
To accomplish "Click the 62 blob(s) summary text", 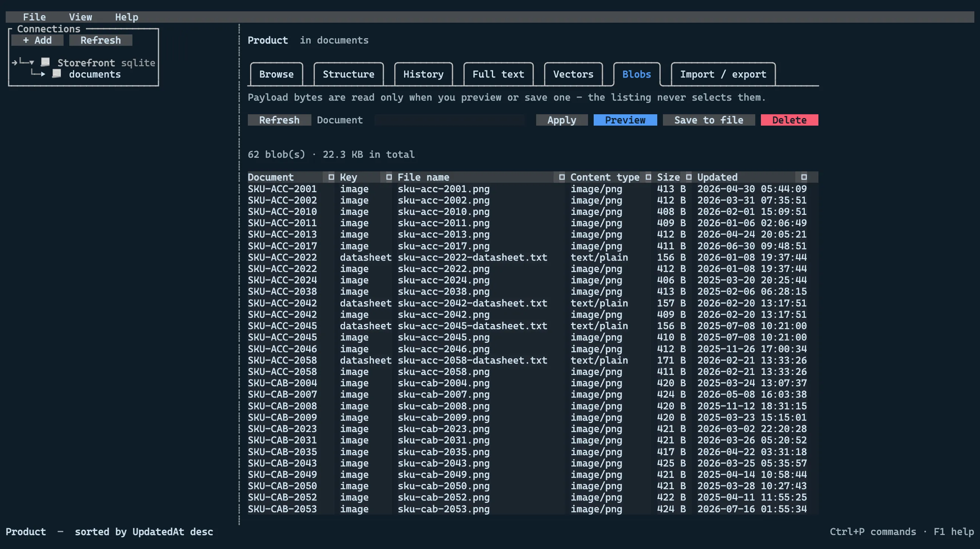I will tap(276, 154).
